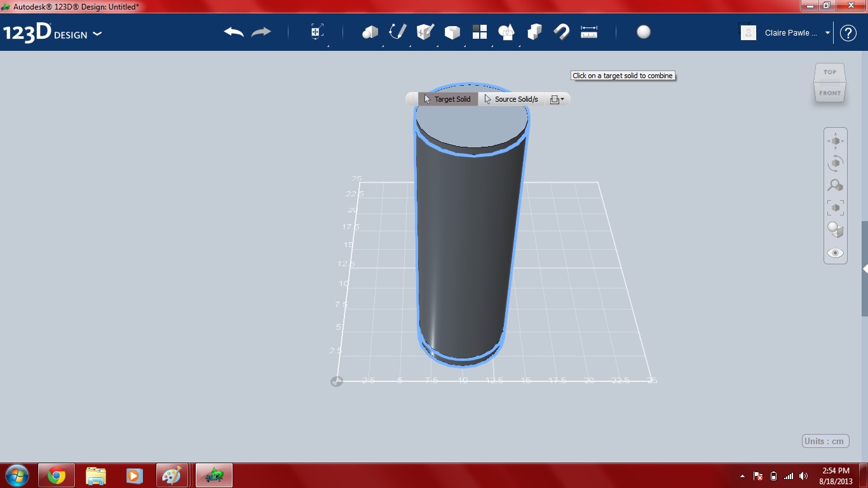The height and width of the screenshot is (488, 868).
Task: Click the Fit view tool
Action: point(836,208)
